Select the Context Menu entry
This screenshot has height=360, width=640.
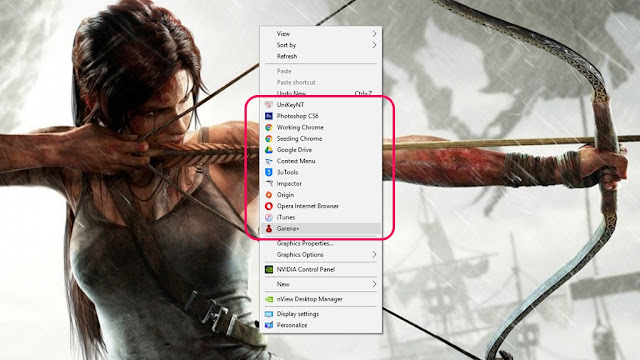pyautogui.click(x=321, y=161)
